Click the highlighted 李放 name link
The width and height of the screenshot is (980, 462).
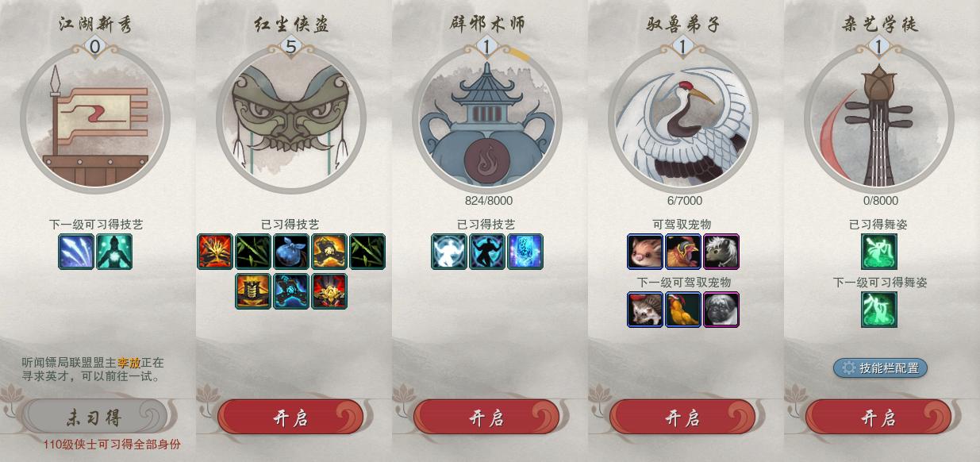tap(129, 363)
